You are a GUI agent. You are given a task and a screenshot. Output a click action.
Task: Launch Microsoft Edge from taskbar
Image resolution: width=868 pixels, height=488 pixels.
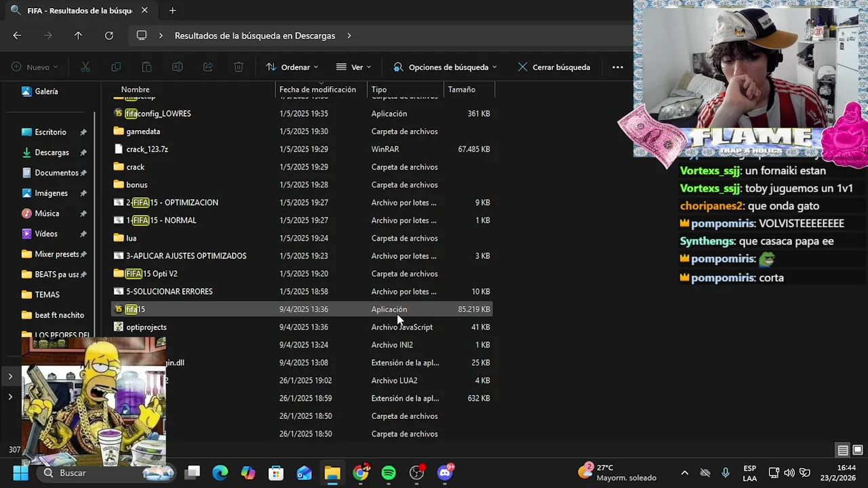pyautogui.click(x=220, y=472)
